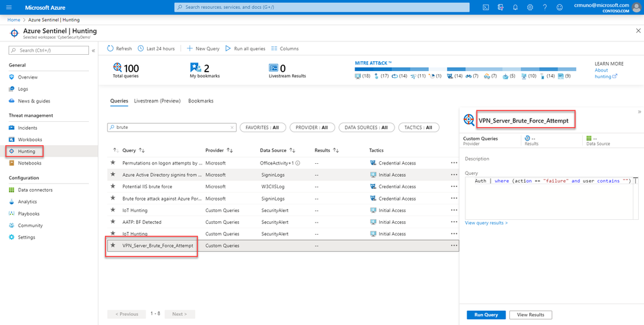Viewport: 644px width, 325px height.
Task: Focus the top Search resources bar
Action: 322,7
